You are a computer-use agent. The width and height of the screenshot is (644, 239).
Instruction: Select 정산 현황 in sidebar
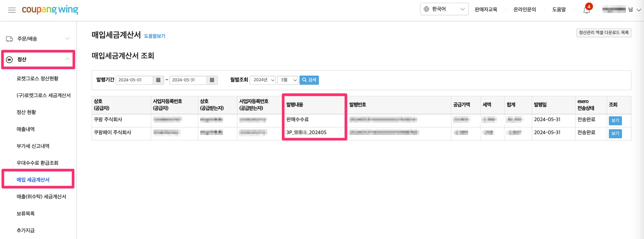(x=26, y=112)
